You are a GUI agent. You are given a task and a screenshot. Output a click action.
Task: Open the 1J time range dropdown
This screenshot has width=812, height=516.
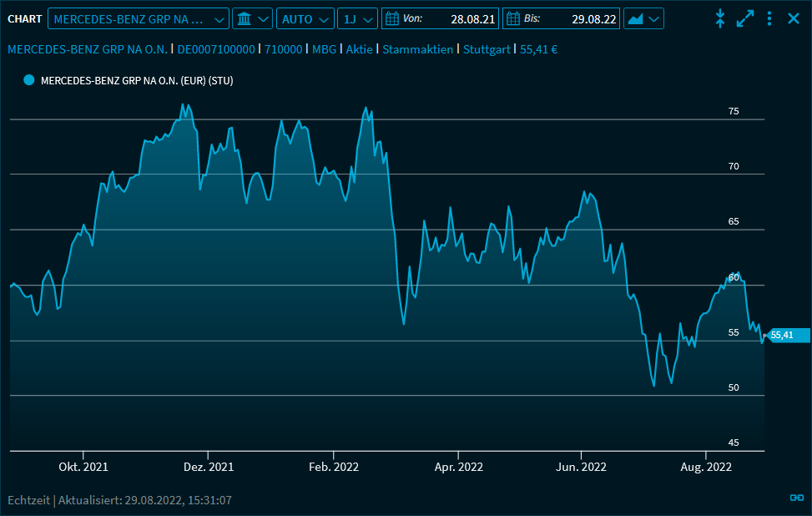[x=357, y=18]
